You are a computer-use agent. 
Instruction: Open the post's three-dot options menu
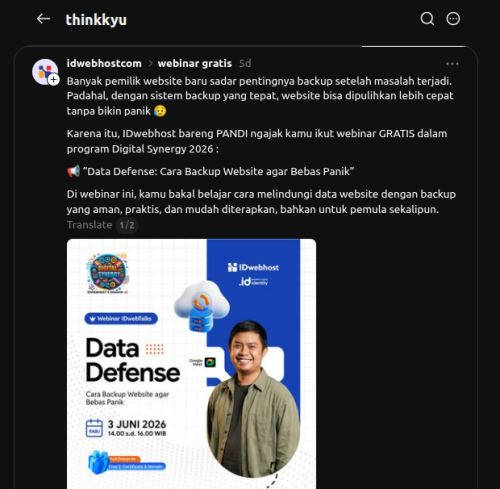pyautogui.click(x=452, y=64)
